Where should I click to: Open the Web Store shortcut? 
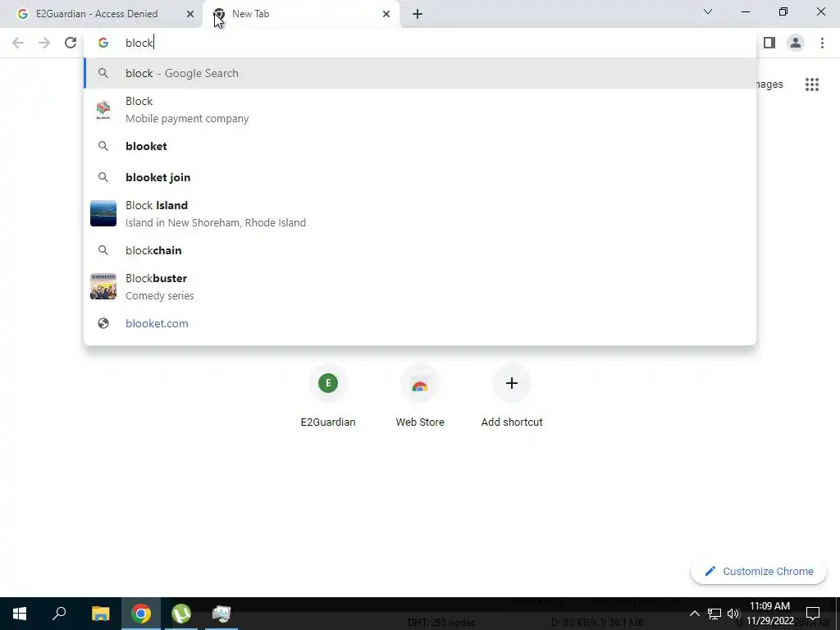(420, 398)
